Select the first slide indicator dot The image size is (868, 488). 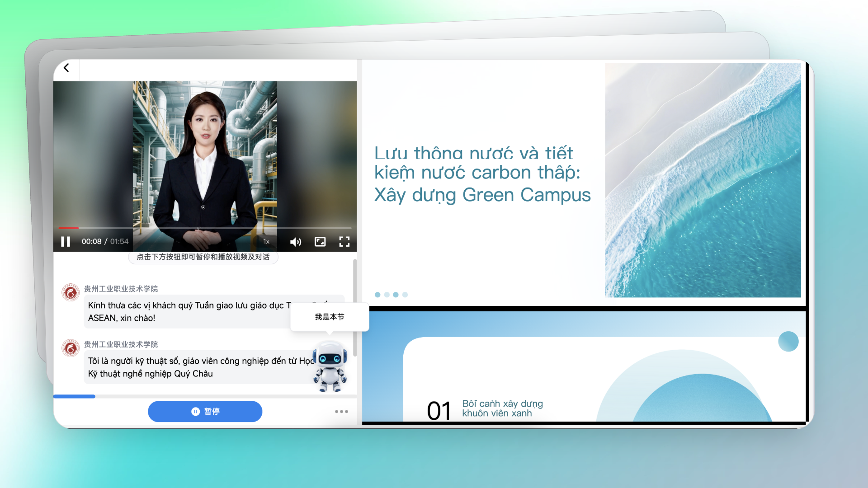(x=377, y=295)
